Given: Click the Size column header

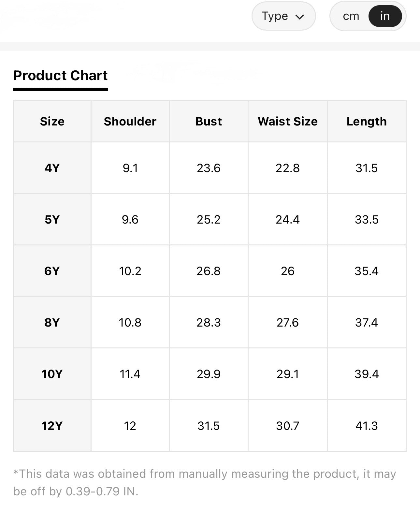Looking at the screenshot, I should coord(52,121).
